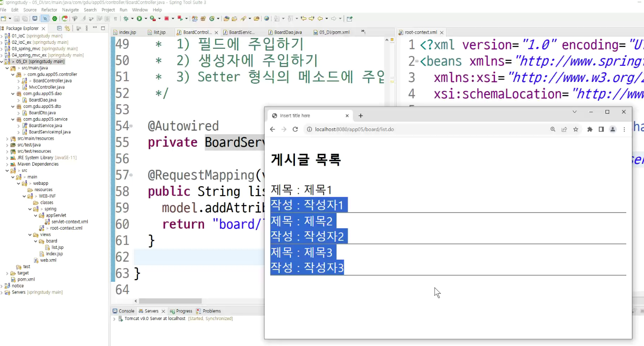Click Back navigation arrow in IDE toolbar

[320, 19]
